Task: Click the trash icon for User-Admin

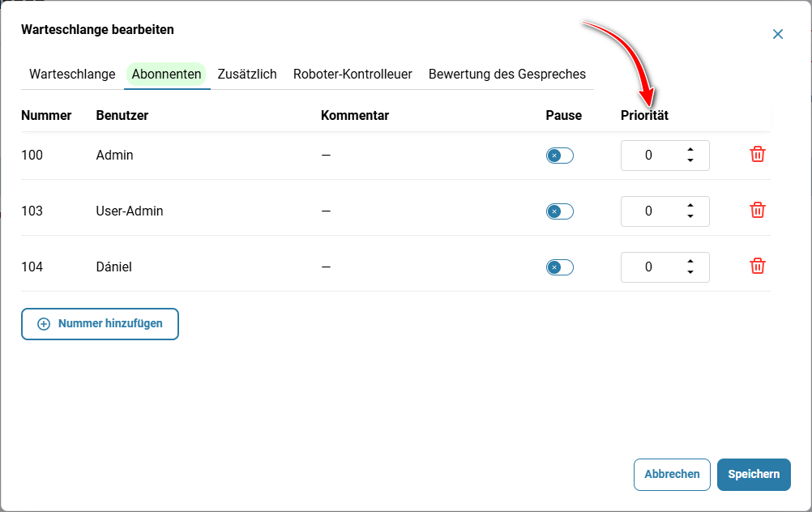Action: pos(757,210)
